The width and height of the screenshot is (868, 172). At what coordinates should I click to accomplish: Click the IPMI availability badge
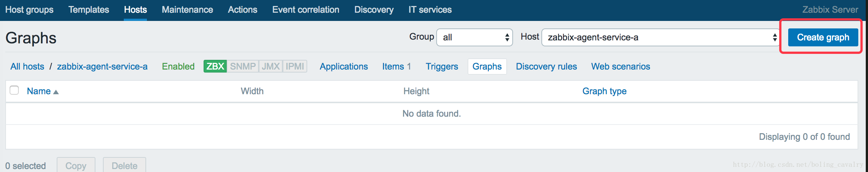295,67
